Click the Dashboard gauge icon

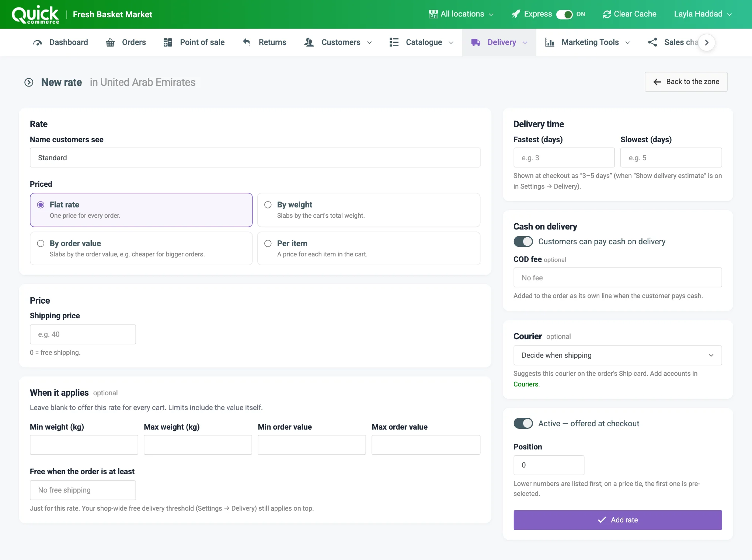pos(38,43)
